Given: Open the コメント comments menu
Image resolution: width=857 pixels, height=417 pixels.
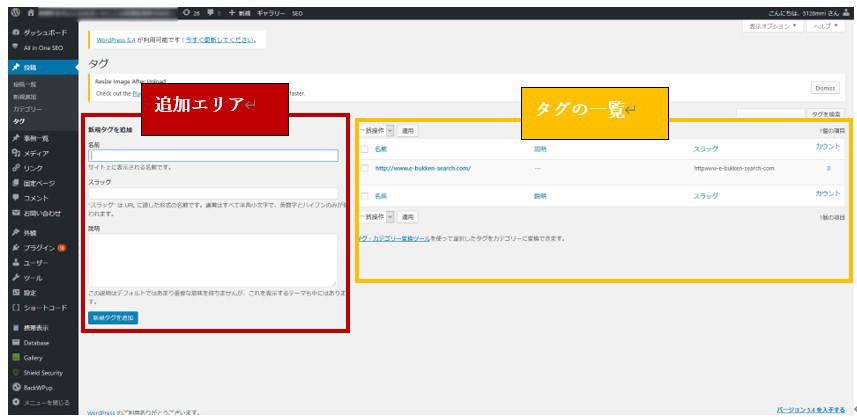Looking at the screenshot, I should click(x=36, y=198).
